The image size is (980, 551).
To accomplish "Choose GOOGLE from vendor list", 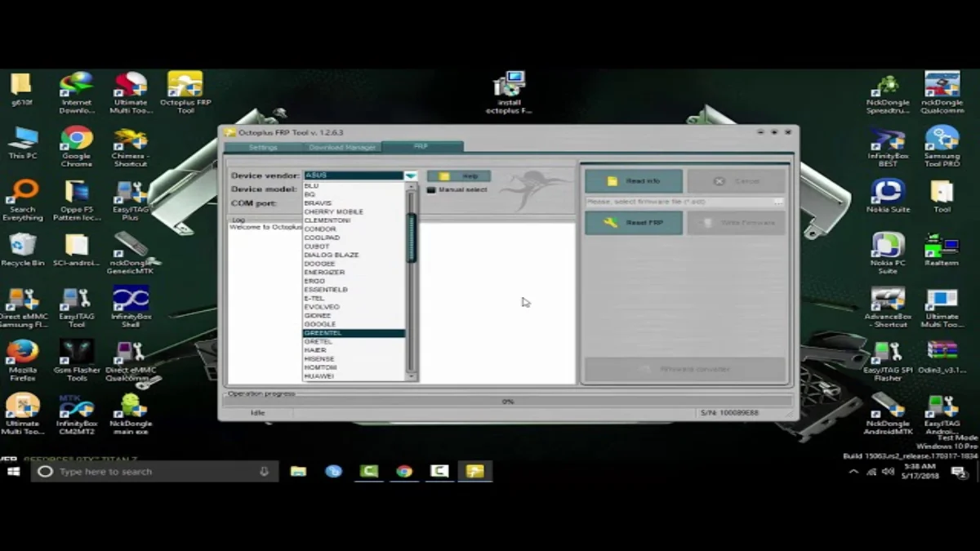I will pos(354,324).
